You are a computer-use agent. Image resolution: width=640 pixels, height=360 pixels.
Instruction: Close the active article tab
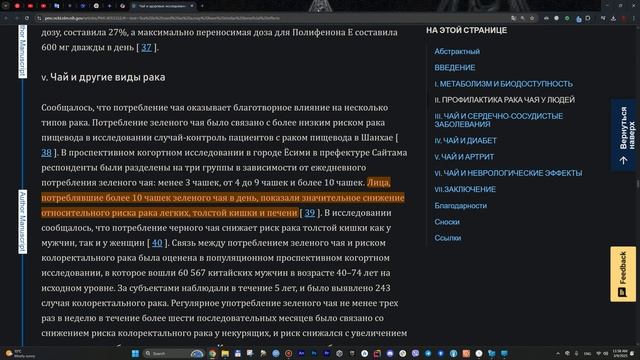(x=192, y=6)
